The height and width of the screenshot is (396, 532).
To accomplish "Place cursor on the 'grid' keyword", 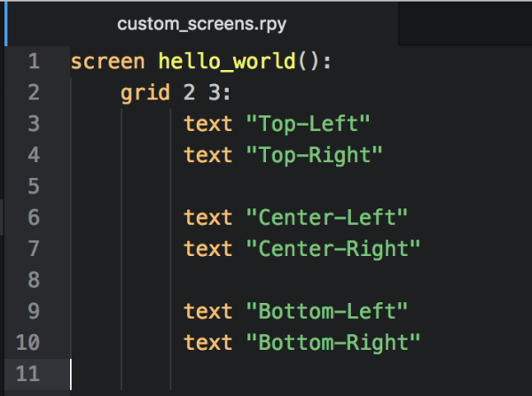I will [x=145, y=93].
